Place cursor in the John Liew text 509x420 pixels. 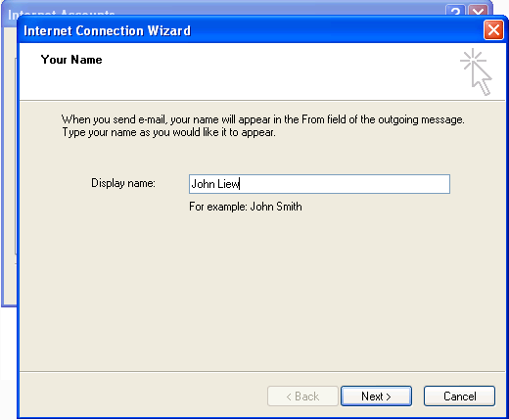[215, 184]
